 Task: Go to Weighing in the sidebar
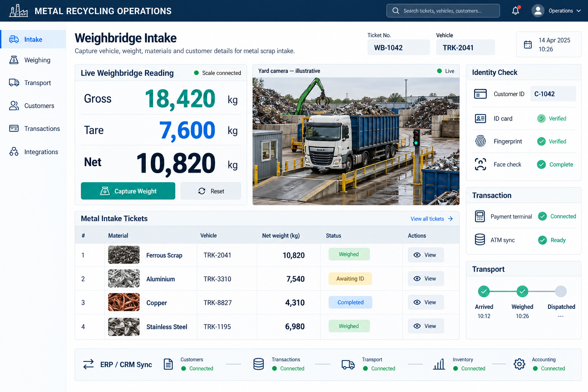[x=33, y=60]
